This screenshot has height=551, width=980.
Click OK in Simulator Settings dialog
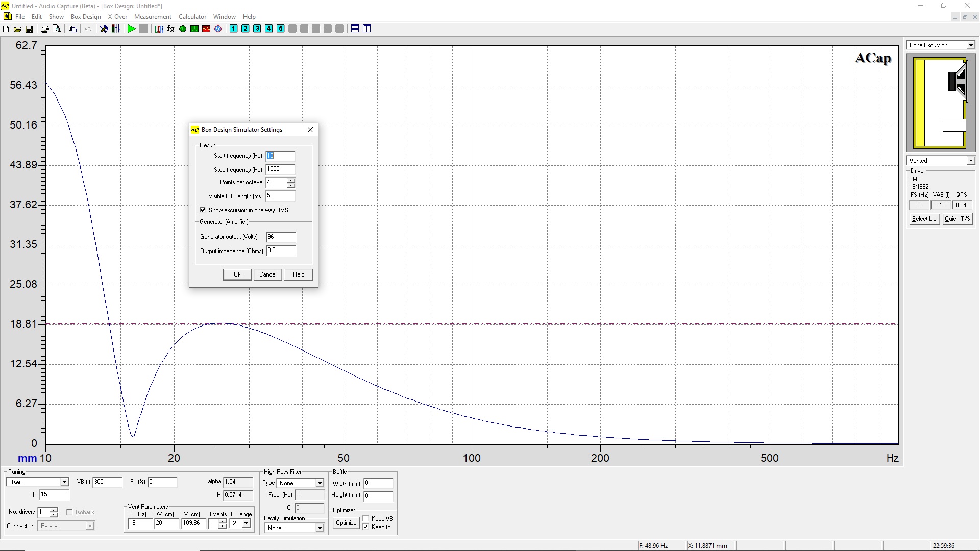point(237,274)
